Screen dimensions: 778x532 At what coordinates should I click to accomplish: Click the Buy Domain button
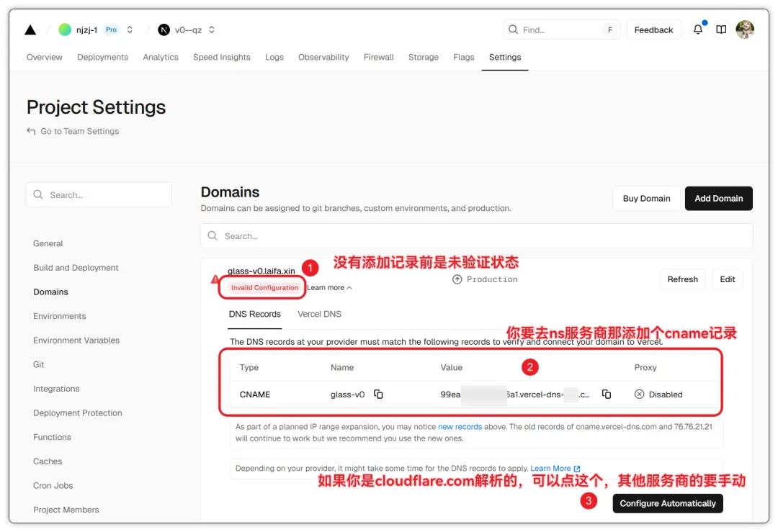646,198
